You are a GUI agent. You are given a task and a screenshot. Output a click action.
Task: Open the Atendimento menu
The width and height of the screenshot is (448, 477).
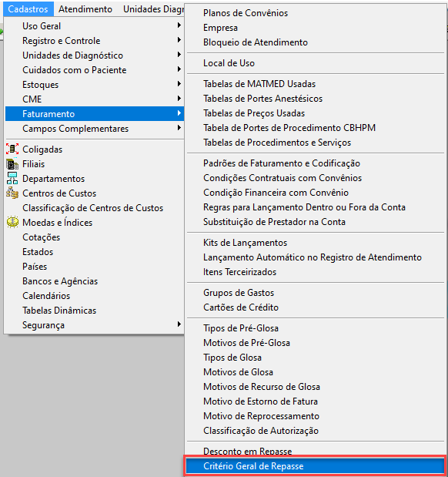pos(85,8)
